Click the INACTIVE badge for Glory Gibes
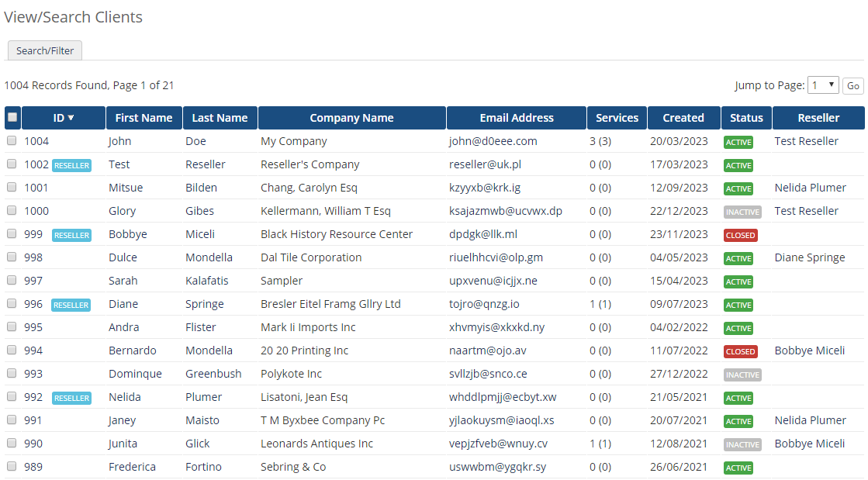 742,211
